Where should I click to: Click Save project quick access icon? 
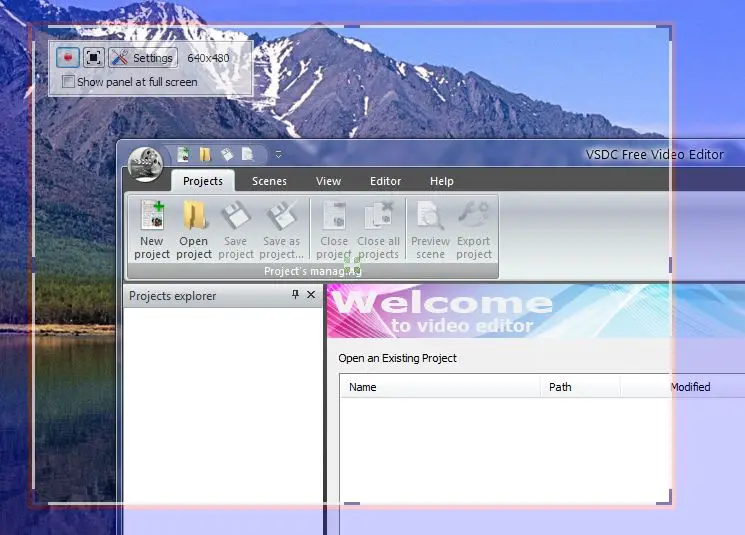coord(227,154)
